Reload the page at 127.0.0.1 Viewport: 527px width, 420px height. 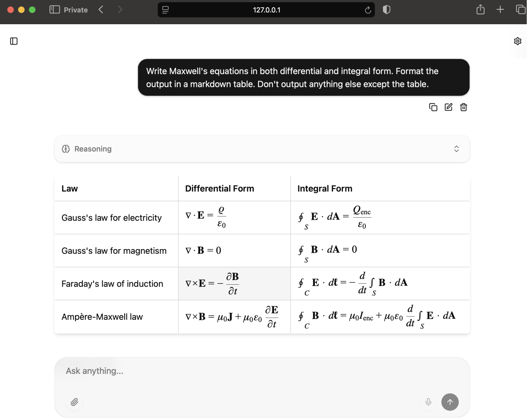click(368, 10)
